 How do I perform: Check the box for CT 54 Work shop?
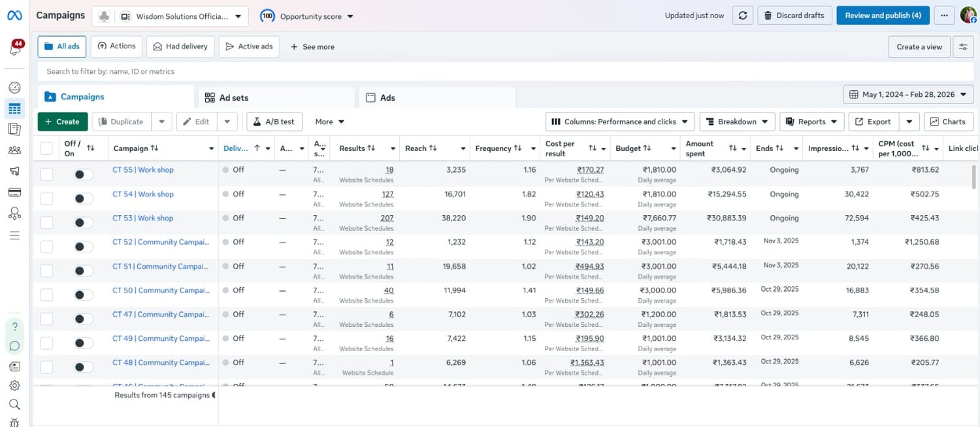click(46, 199)
